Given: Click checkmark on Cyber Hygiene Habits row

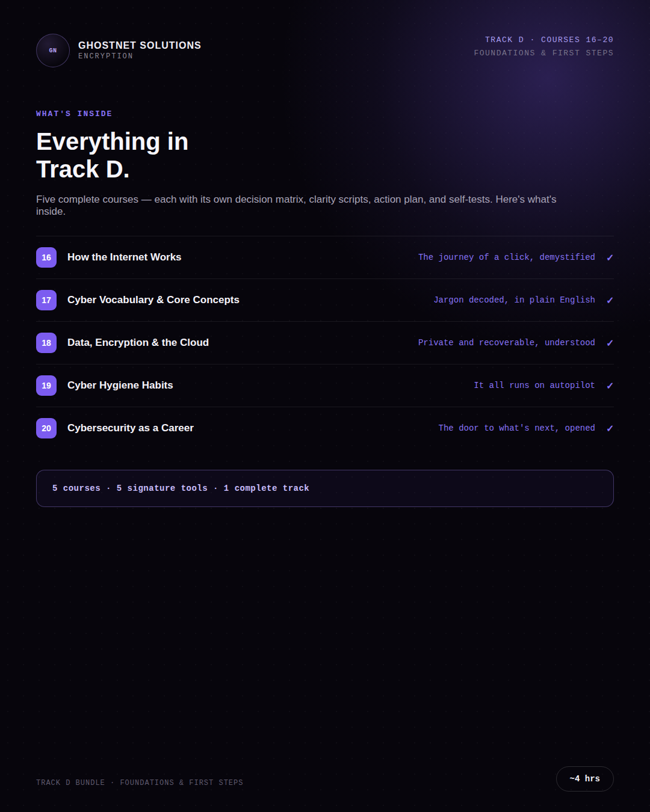Looking at the screenshot, I should [610, 386].
